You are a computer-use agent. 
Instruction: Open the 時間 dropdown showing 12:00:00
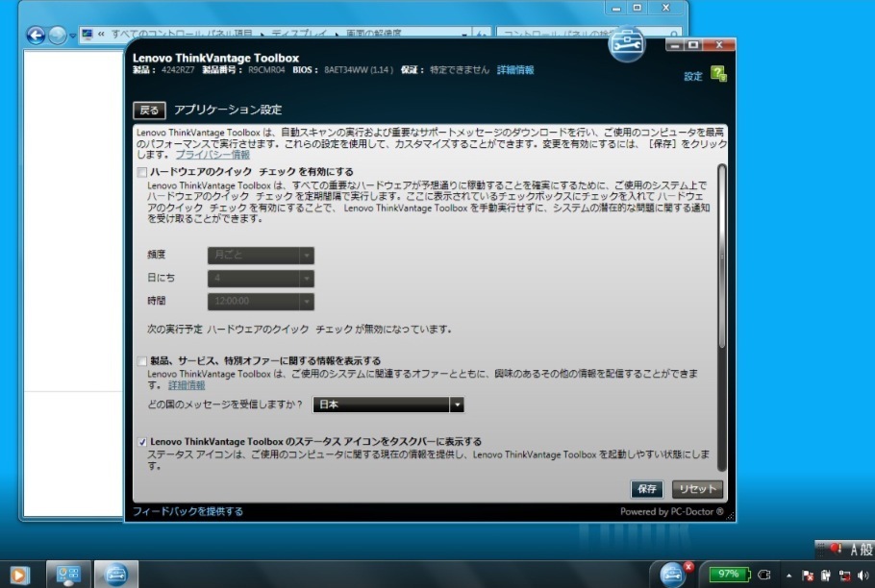click(261, 302)
